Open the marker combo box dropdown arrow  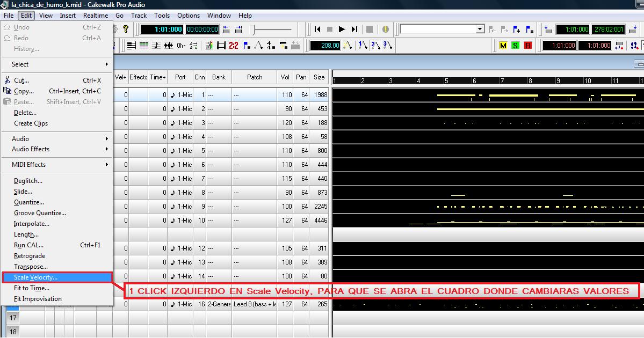tap(480, 29)
